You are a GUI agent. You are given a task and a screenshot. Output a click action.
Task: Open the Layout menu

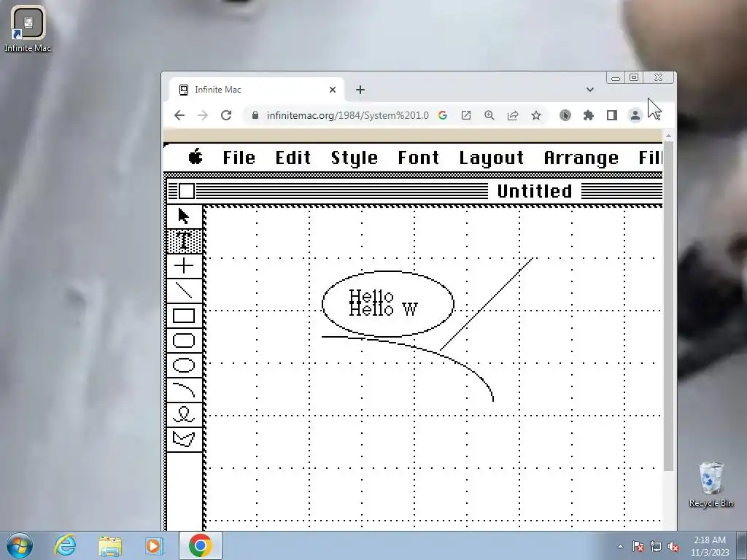coord(492,158)
